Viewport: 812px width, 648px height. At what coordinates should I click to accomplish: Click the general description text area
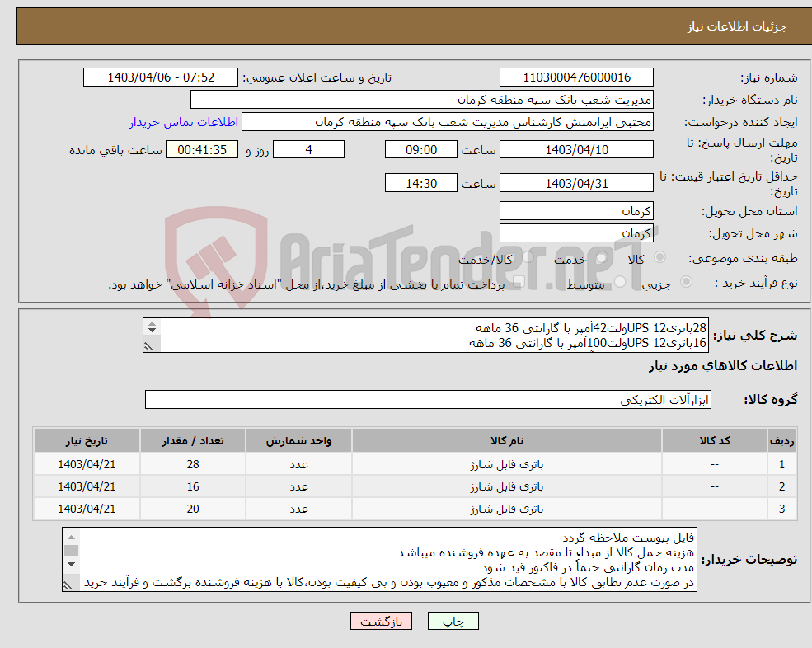pyautogui.click(x=425, y=336)
